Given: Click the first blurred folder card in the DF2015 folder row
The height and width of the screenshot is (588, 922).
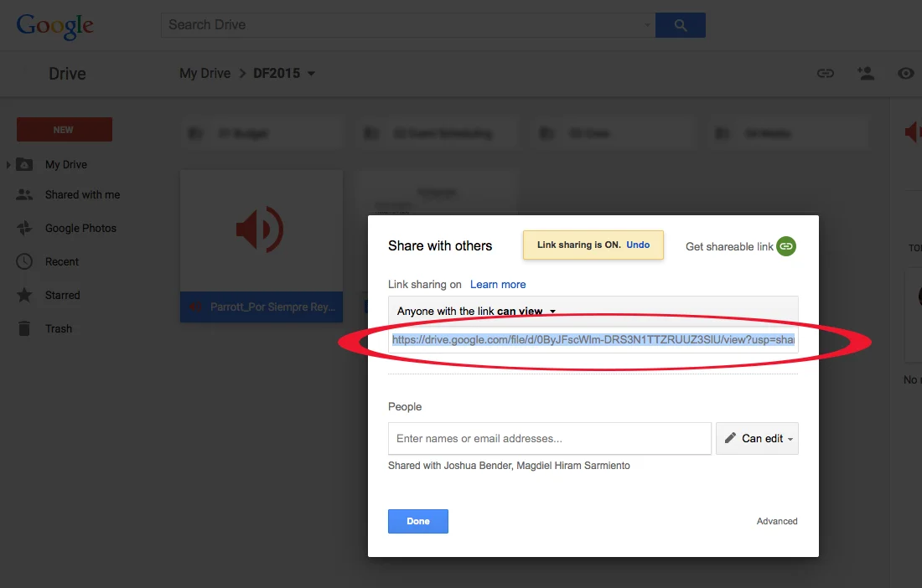Looking at the screenshot, I should click(x=261, y=134).
